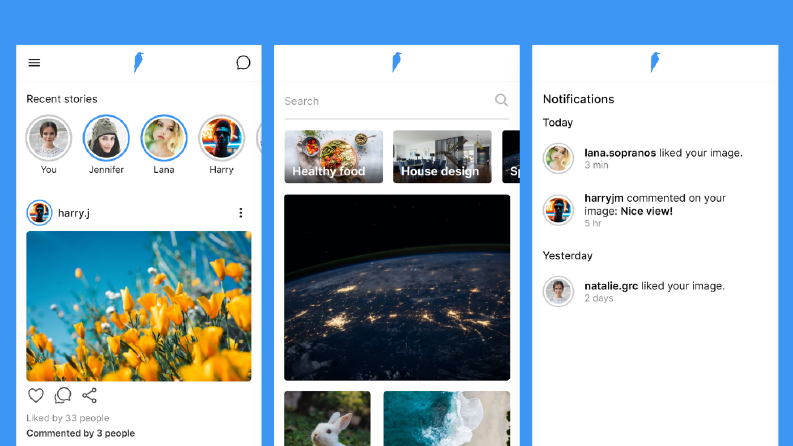
Task: Click the 'Today' section label
Action: [x=558, y=123]
